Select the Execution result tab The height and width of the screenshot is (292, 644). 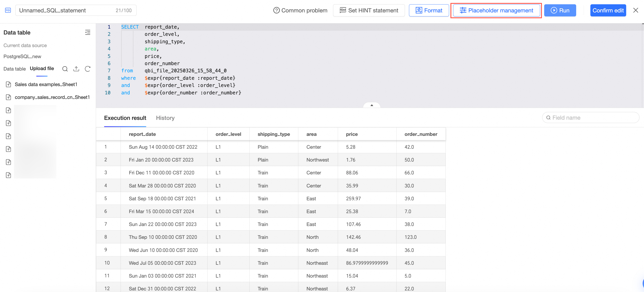[125, 118]
